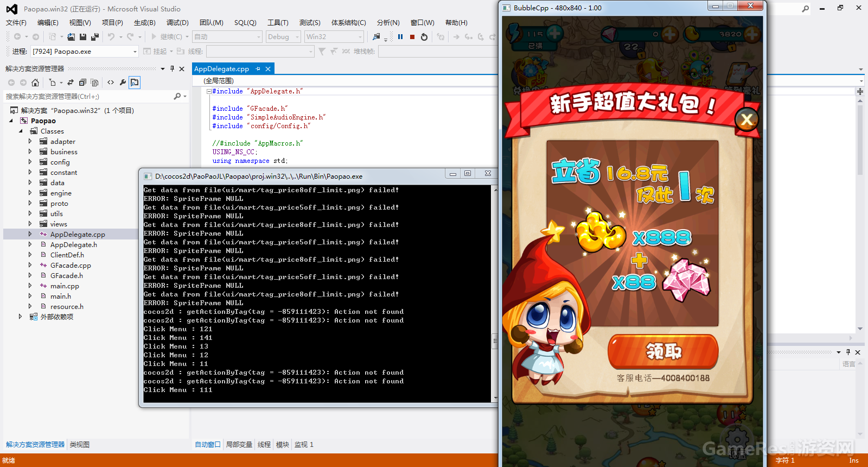Image resolution: width=868 pixels, height=467 pixels.
Task: Close the gift pack popup with X
Action: point(746,119)
